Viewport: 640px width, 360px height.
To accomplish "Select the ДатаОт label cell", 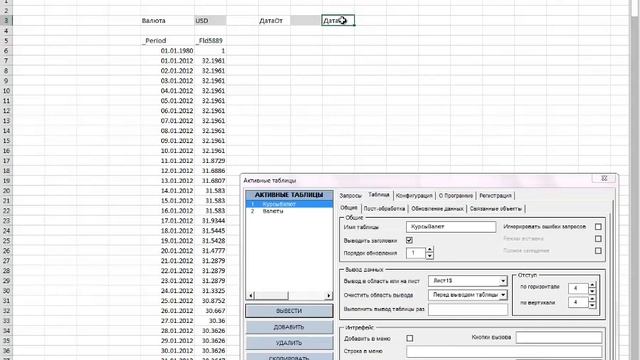I will point(274,20).
